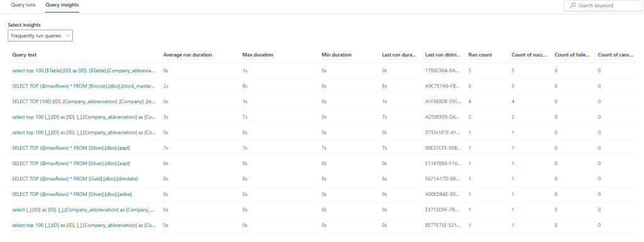Open query 'select [_].[ID] as [ID]'

click(x=84, y=209)
